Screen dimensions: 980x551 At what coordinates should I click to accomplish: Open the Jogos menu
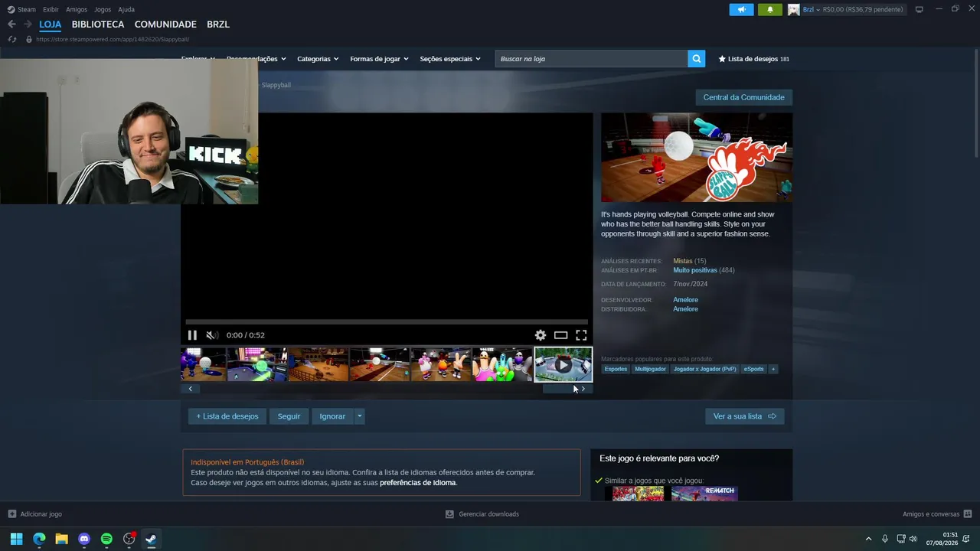point(103,9)
